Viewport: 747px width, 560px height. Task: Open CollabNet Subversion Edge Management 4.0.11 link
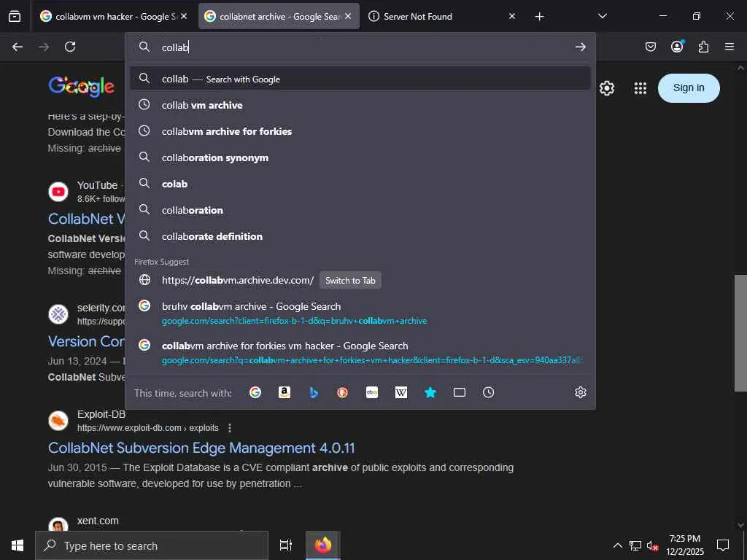201,448
